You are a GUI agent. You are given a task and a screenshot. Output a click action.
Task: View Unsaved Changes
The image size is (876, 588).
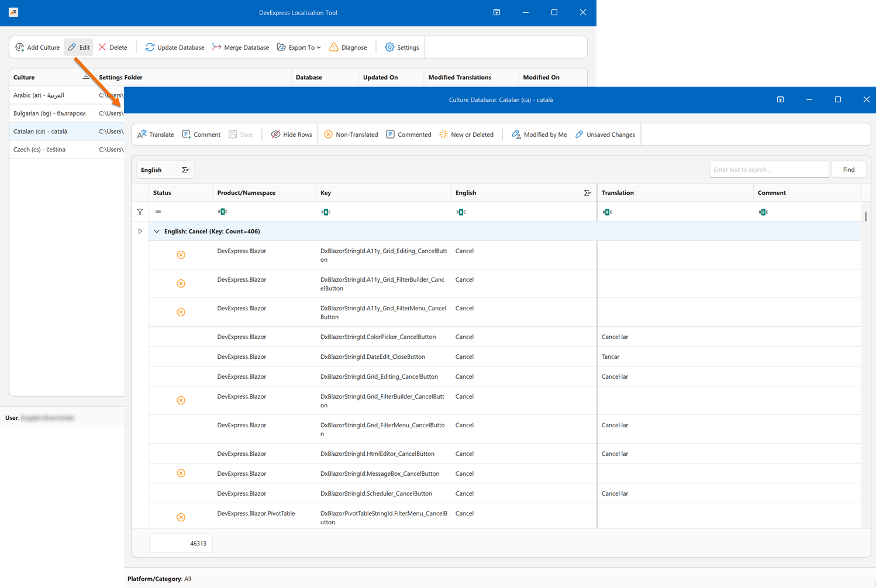point(605,134)
